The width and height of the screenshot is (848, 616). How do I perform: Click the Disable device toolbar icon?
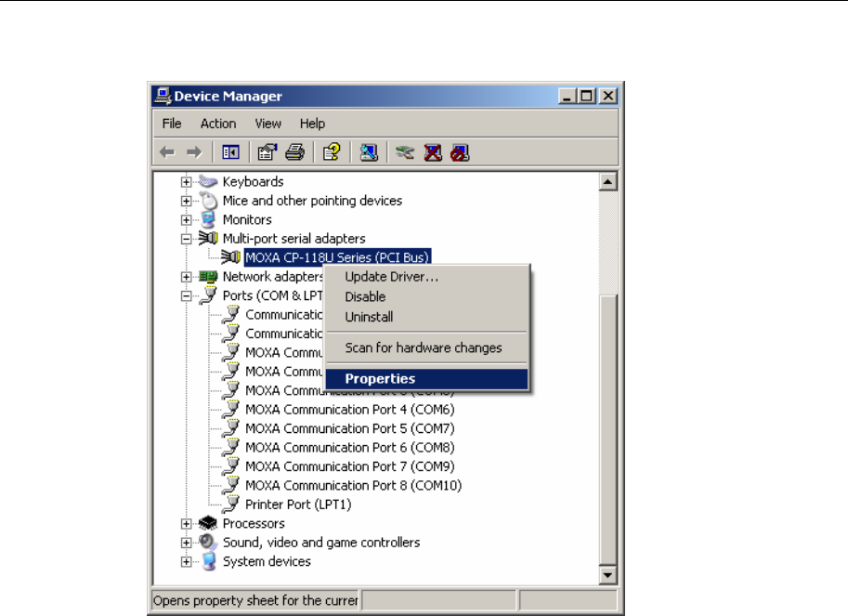click(x=459, y=152)
